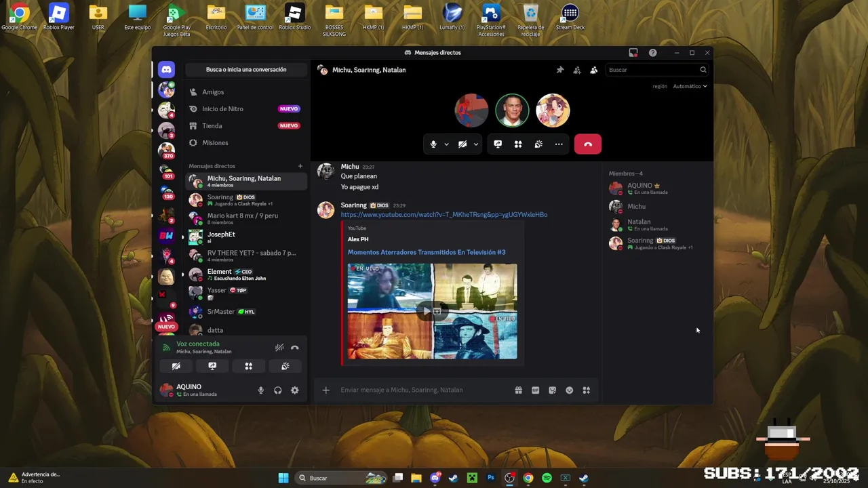The width and height of the screenshot is (868, 488).
Task: Send a gift icon in message bar
Action: (x=519, y=390)
